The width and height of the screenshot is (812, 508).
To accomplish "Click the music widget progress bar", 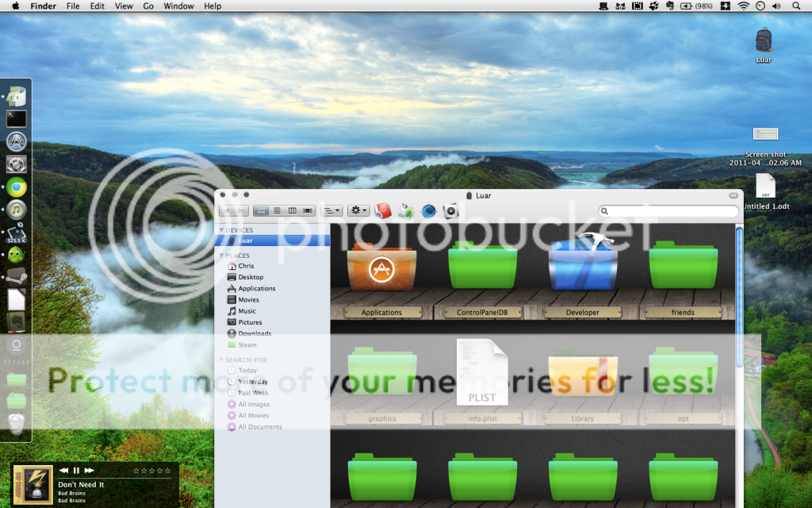I will pyautogui.click(x=115, y=479).
